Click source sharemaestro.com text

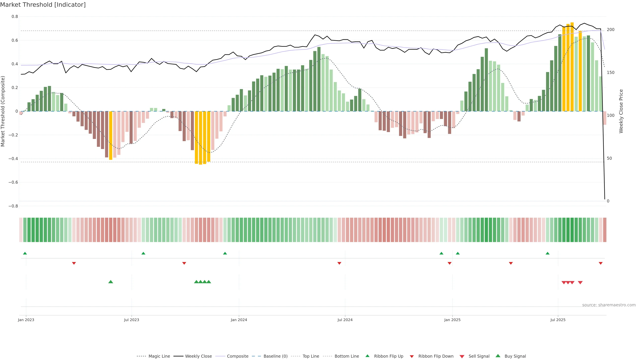tap(609, 305)
